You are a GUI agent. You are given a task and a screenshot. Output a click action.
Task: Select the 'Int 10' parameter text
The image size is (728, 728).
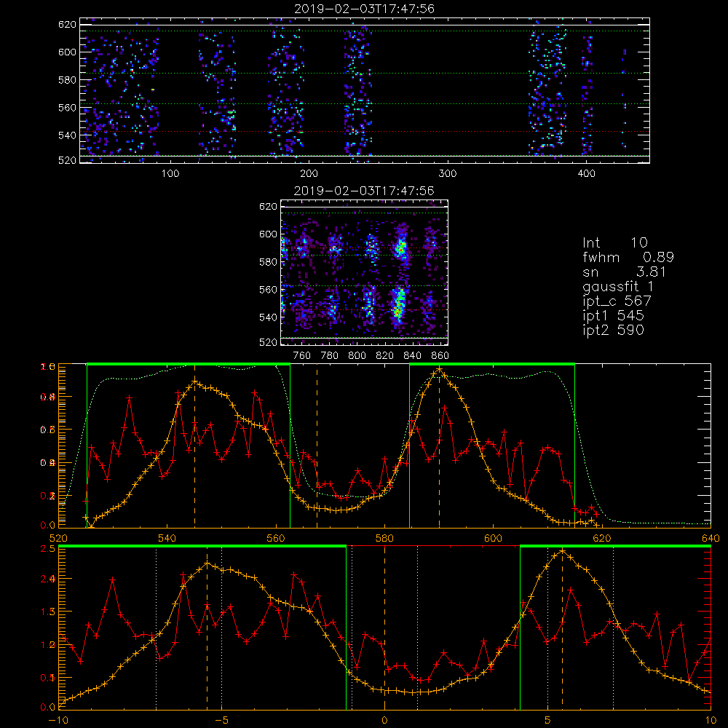coord(615,242)
